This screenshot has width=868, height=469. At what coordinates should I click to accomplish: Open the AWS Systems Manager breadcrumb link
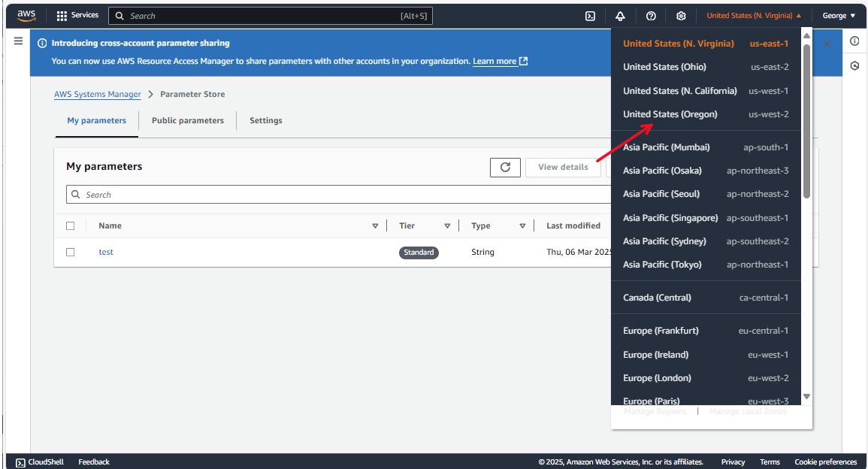98,94
